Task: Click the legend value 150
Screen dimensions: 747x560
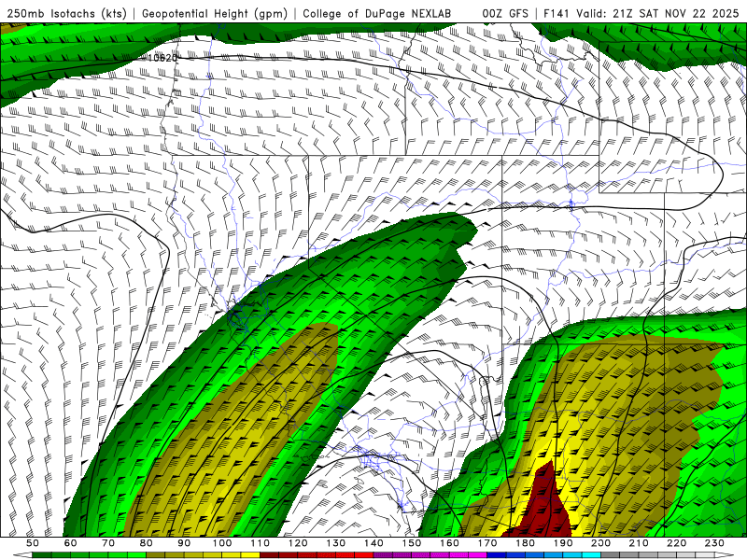Action: tap(411, 543)
